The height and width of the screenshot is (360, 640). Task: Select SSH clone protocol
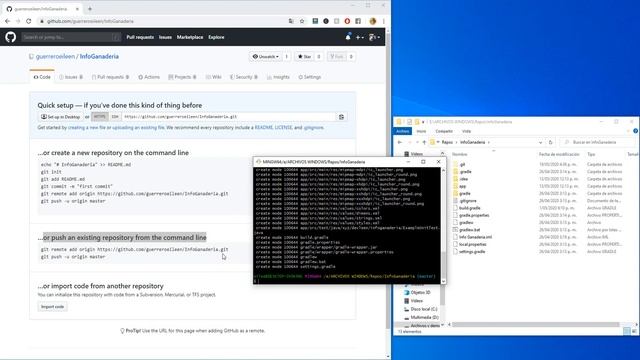point(115,117)
